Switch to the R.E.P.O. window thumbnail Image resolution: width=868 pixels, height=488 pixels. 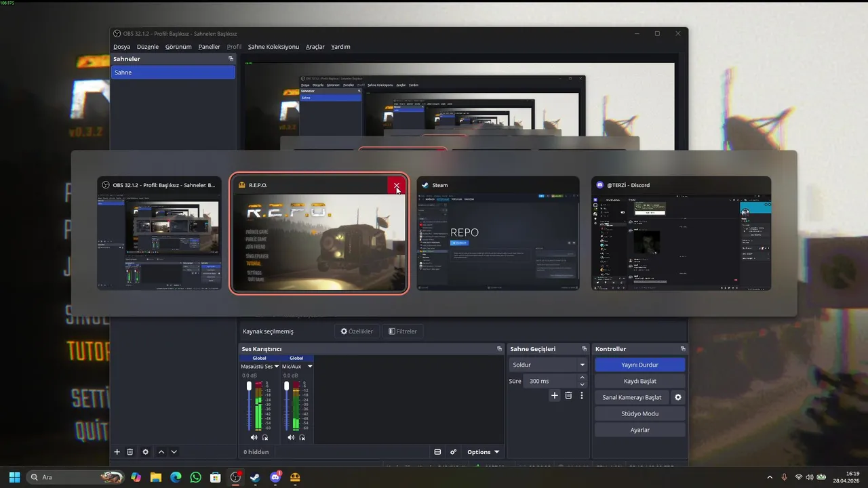pos(319,234)
